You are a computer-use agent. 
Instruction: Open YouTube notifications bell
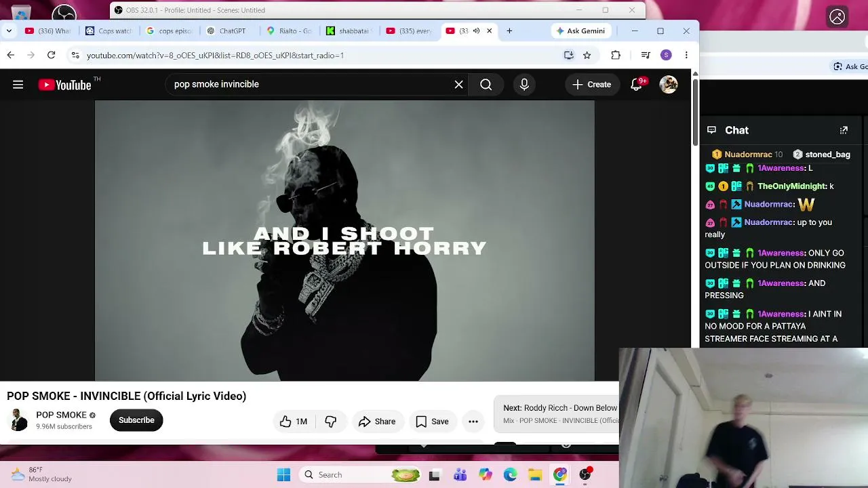click(x=636, y=85)
